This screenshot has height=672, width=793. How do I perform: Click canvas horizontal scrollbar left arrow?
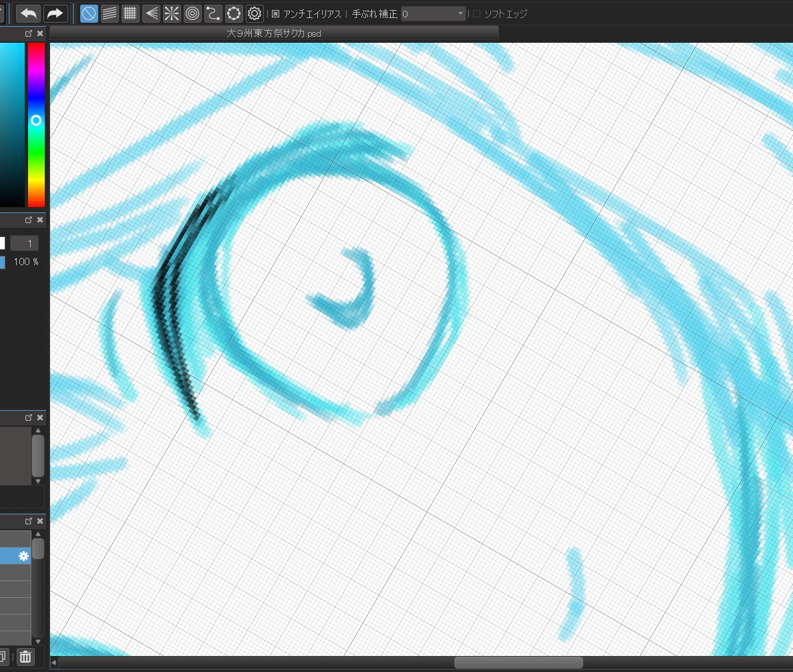[53, 663]
